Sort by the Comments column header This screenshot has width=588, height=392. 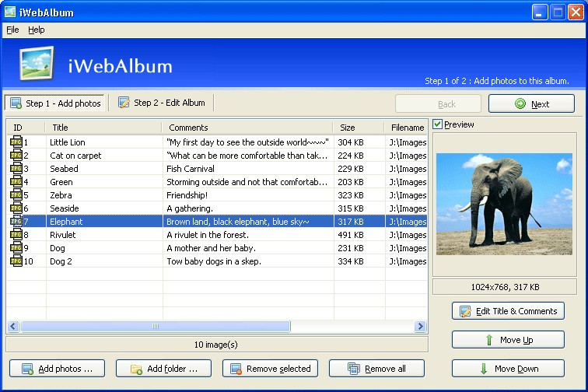tap(247, 128)
